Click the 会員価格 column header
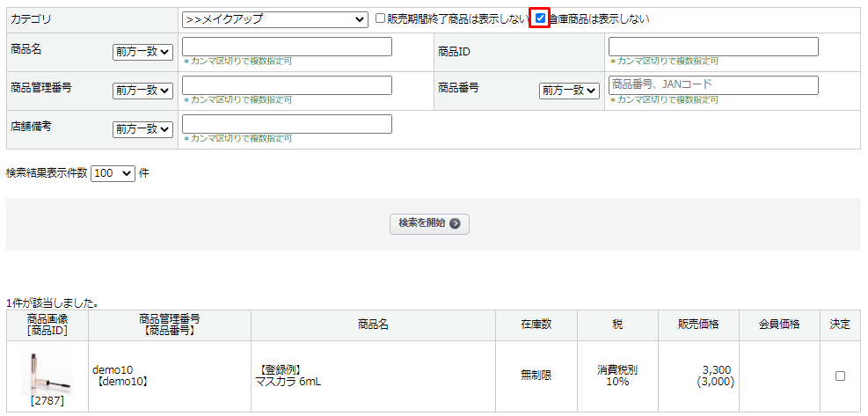 pos(779,325)
